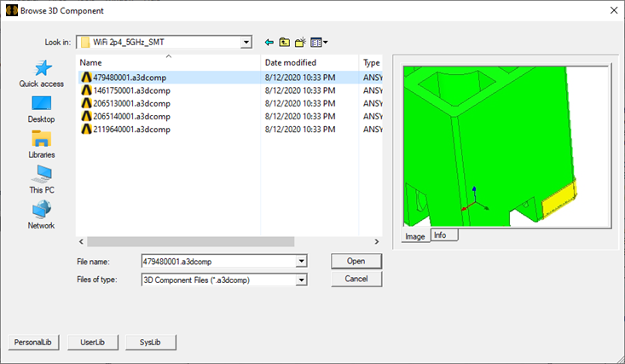Screen dimensions: 625x364
Task: Click the 3D component preview thumbnail
Action: click(x=507, y=147)
